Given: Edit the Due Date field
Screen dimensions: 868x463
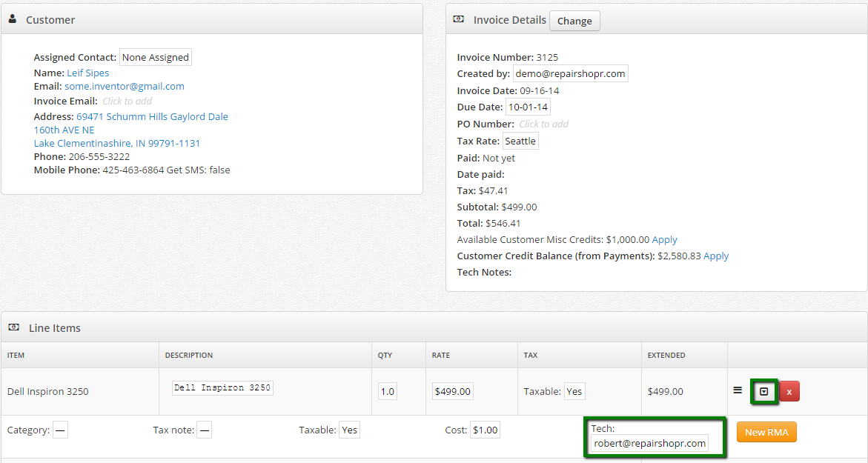Looking at the screenshot, I should (x=528, y=107).
